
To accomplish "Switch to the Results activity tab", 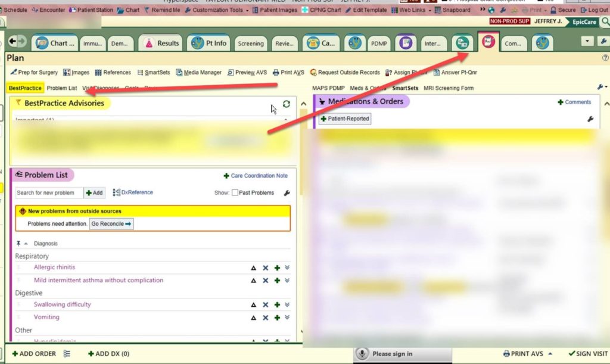I will click(160, 43).
